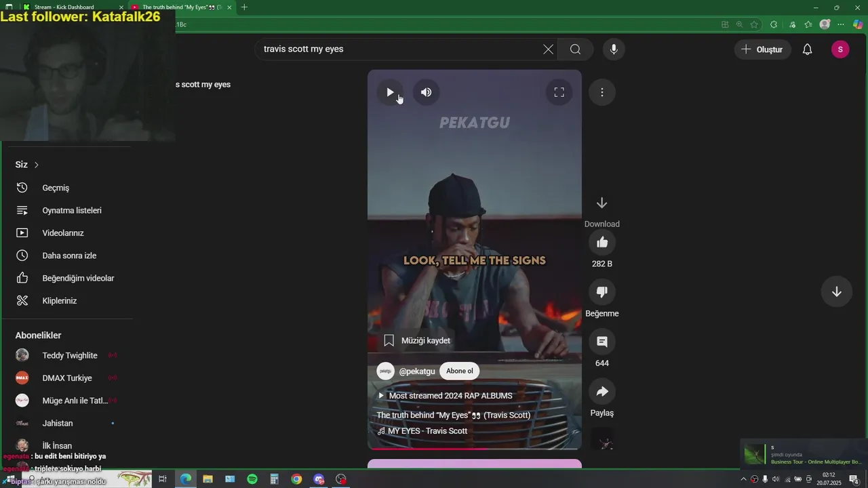
Task: Open the Müge Anlı ile Tatl... subscription
Action: click(68, 401)
